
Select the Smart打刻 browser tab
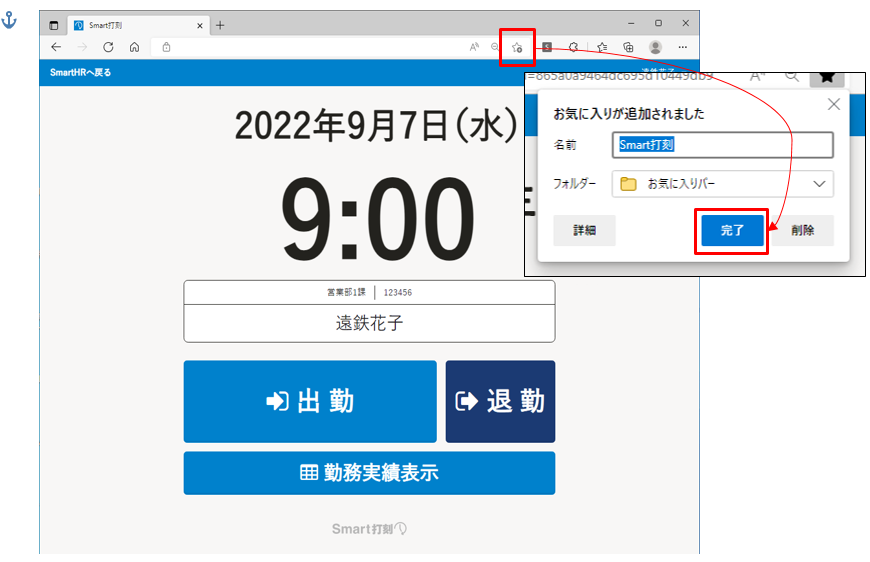pyautogui.click(x=139, y=26)
